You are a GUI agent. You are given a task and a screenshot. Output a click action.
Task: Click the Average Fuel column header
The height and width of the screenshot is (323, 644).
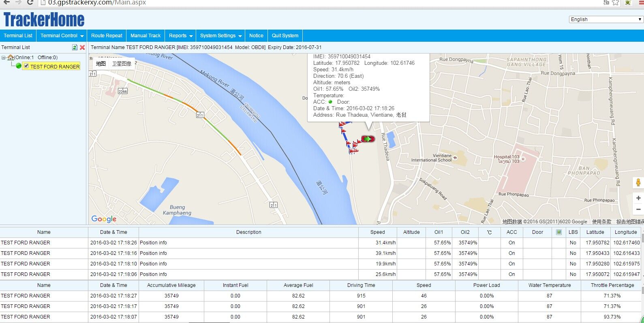click(x=298, y=285)
